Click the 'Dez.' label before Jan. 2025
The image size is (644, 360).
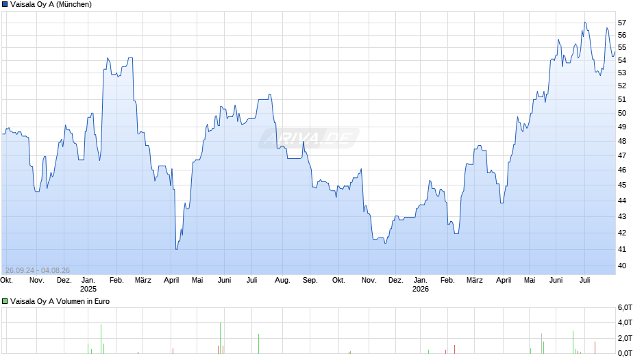pos(64,281)
